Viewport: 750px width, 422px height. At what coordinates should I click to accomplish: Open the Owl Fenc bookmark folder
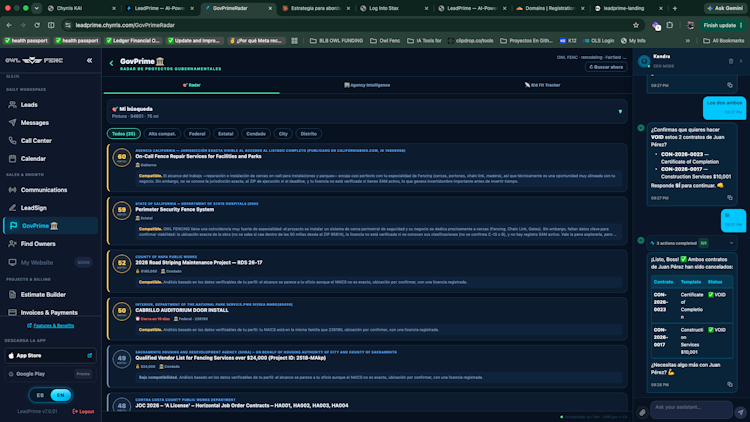click(x=385, y=41)
